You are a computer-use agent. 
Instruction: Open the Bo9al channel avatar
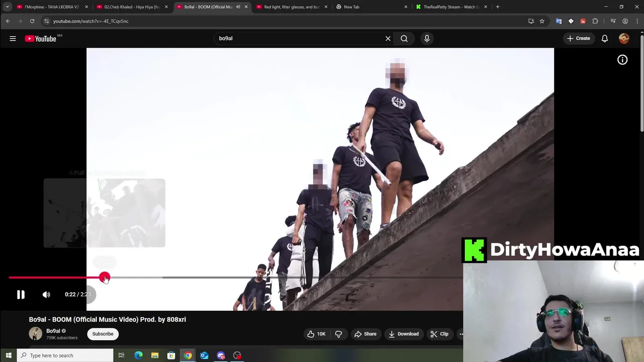35,334
